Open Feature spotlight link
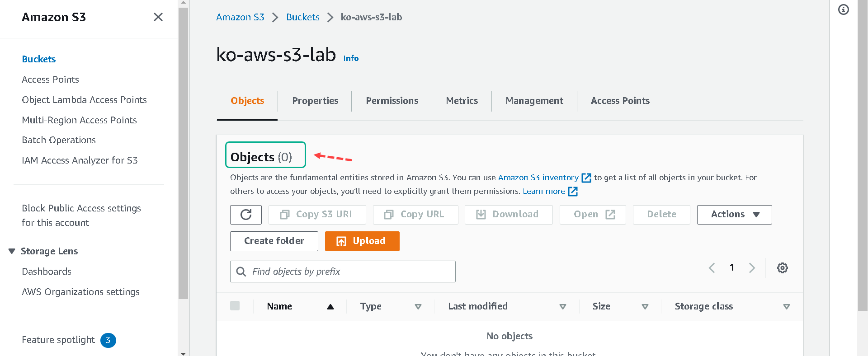 pyautogui.click(x=58, y=340)
